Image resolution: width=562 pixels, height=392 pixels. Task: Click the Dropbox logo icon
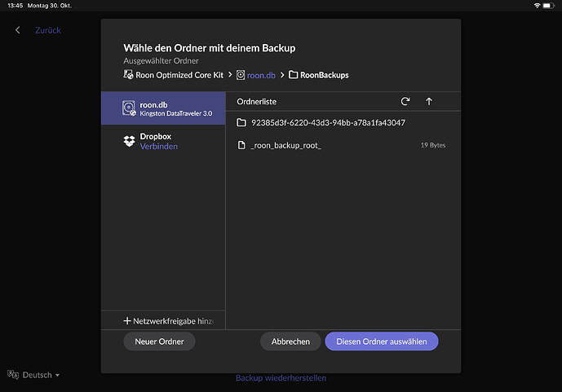tap(129, 141)
